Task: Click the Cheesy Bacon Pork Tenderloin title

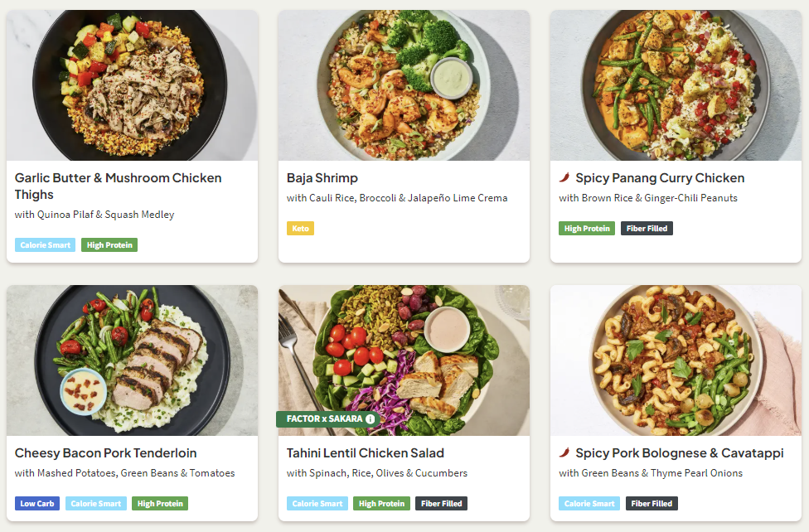Action: 105,453
